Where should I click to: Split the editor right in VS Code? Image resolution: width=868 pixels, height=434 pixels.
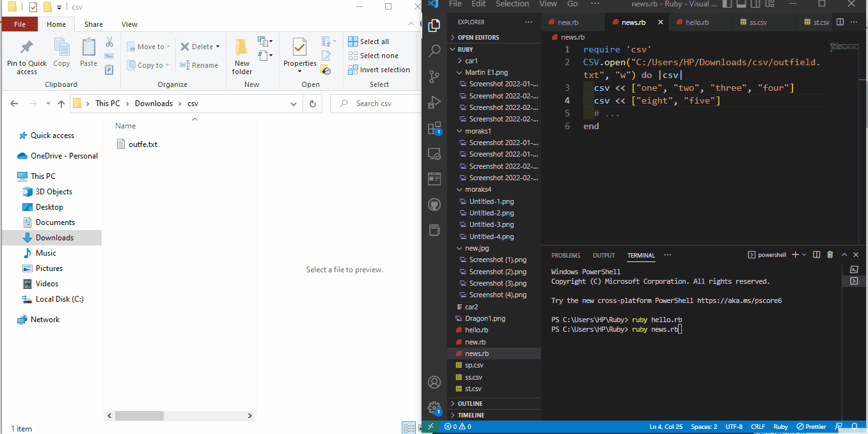click(841, 22)
